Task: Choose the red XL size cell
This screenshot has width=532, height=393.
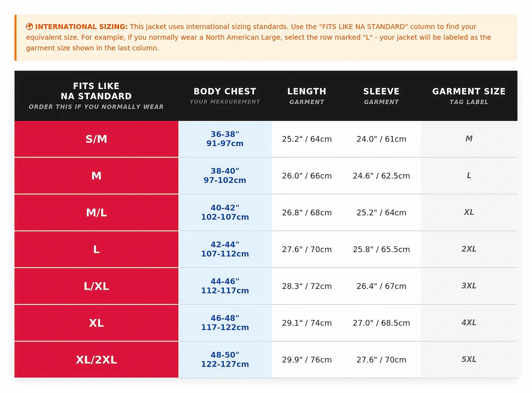Action: [96, 323]
